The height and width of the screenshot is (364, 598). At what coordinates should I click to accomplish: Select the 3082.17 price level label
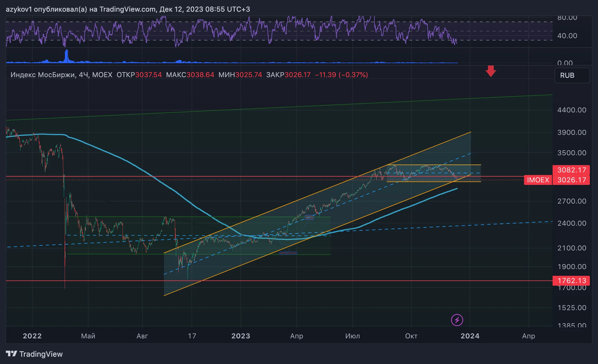[x=571, y=170]
